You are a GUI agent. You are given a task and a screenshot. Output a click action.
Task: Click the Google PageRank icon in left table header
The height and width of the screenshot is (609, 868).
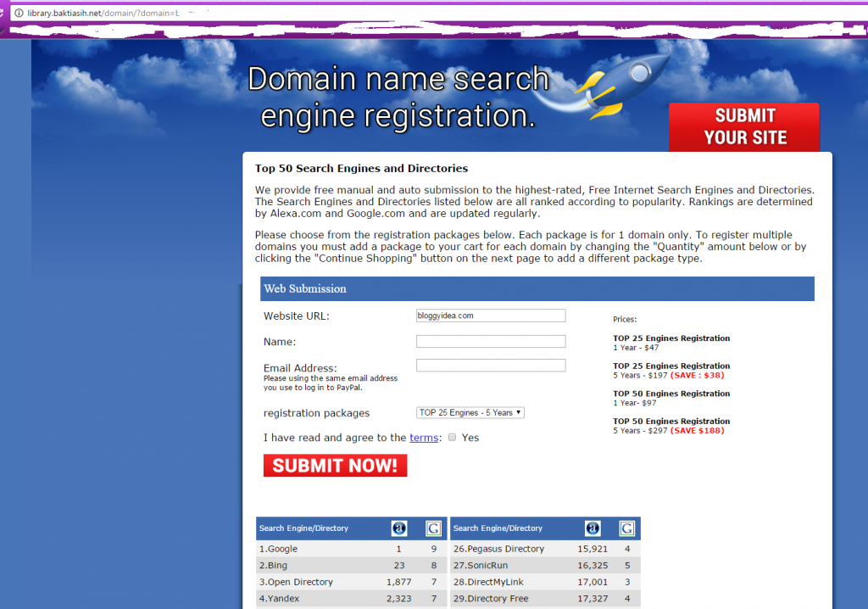tap(433, 528)
